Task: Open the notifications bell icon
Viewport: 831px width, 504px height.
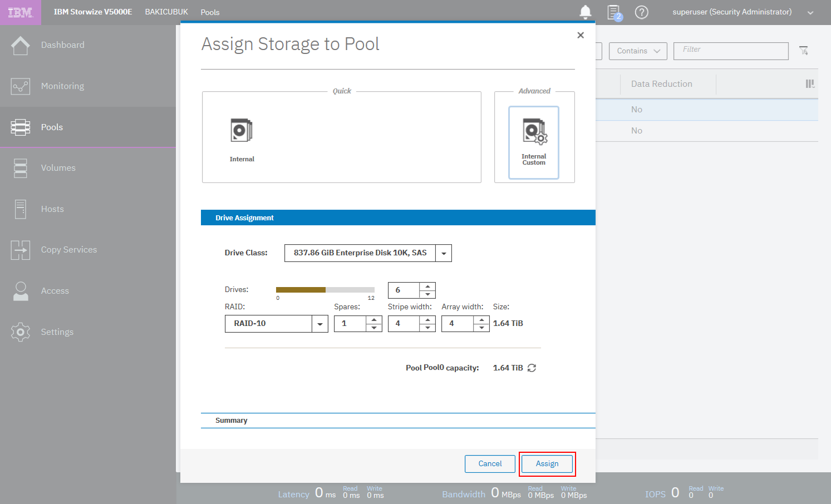Action: point(586,12)
